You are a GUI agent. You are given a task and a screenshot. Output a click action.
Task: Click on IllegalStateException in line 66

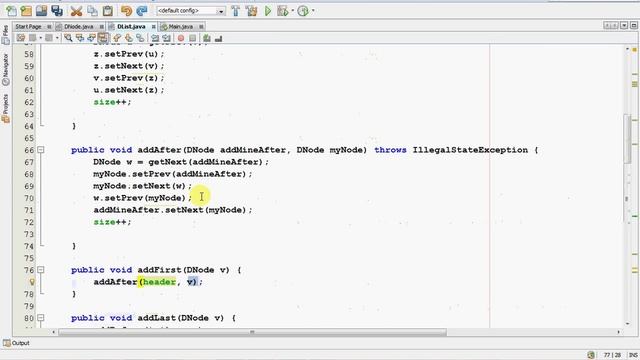(470, 150)
